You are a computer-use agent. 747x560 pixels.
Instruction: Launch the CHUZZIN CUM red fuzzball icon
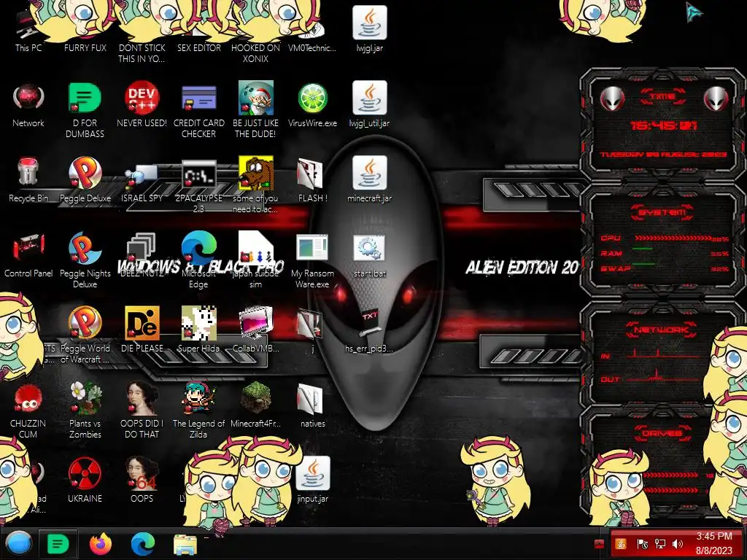tap(28, 399)
